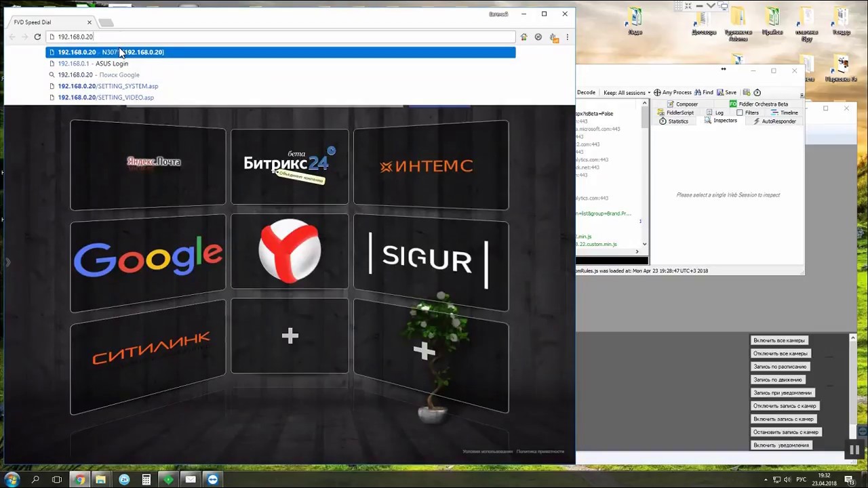868x488 pixels.
Task: Click the address bar showing 192.168.0.20
Action: coord(281,37)
